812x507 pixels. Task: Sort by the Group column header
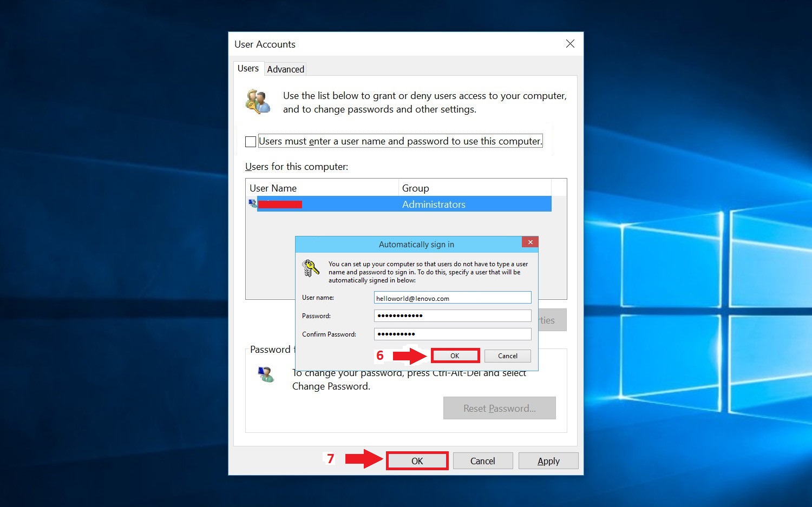415,188
